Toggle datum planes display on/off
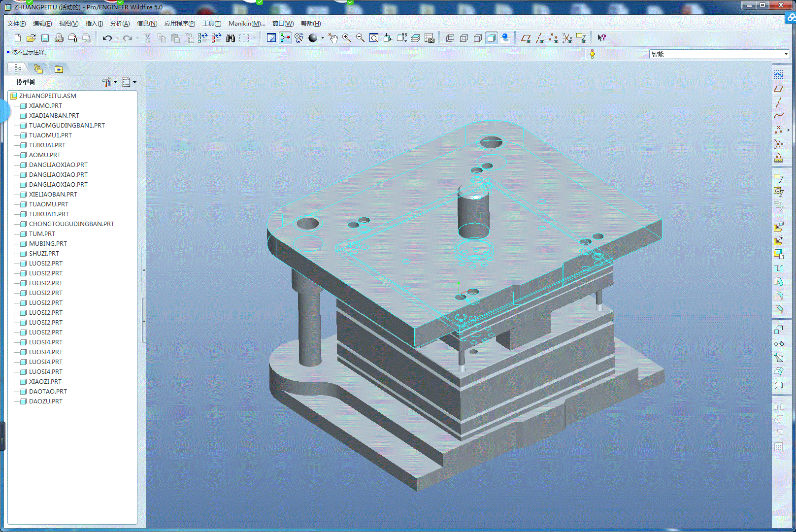The width and height of the screenshot is (796, 532). click(526, 38)
